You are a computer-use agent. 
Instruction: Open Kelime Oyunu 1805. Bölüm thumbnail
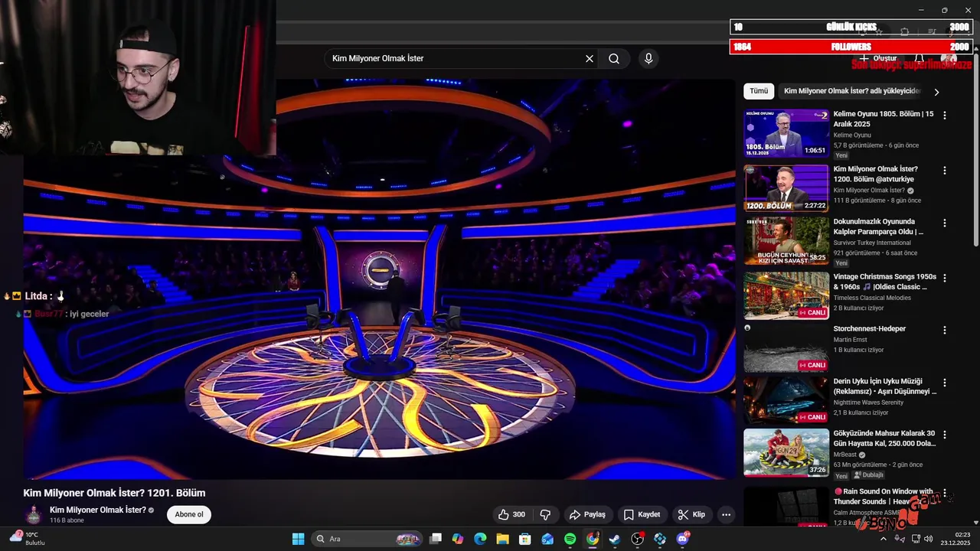click(x=786, y=133)
